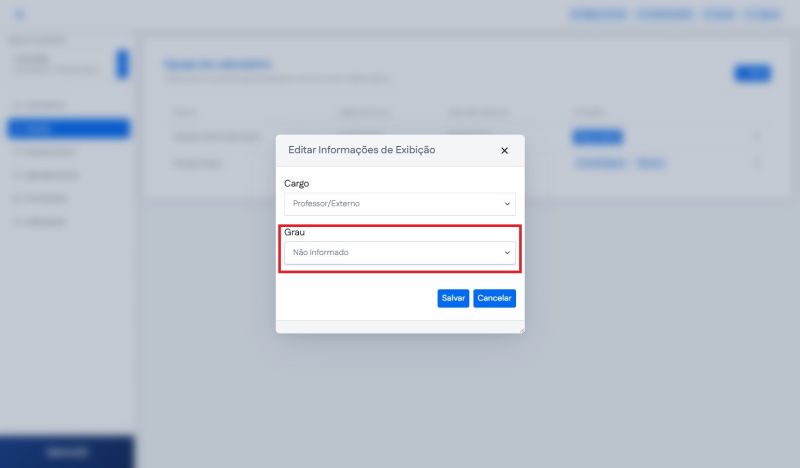Expand the chevron on the first table row
The height and width of the screenshot is (468, 800).
756,136
